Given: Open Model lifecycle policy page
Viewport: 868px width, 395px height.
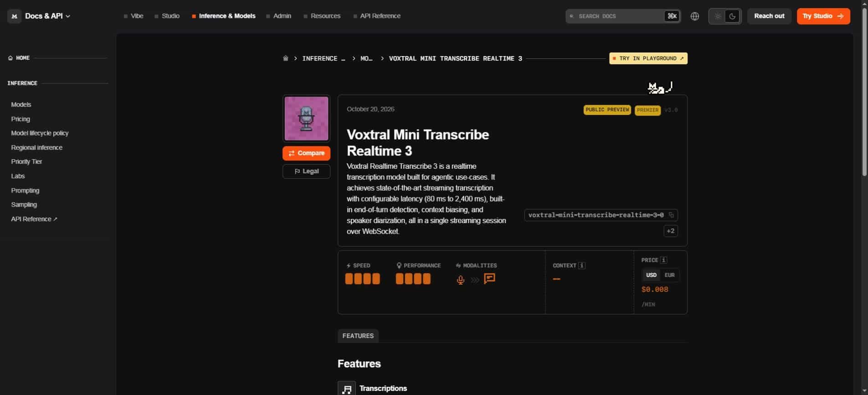Looking at the screenshot, I should click(40, 133).
